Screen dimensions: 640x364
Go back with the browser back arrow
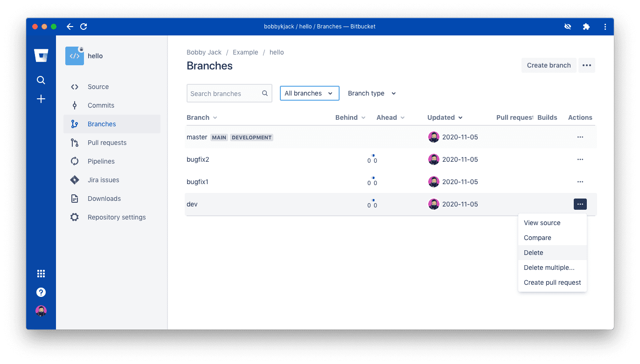(70, 27)
